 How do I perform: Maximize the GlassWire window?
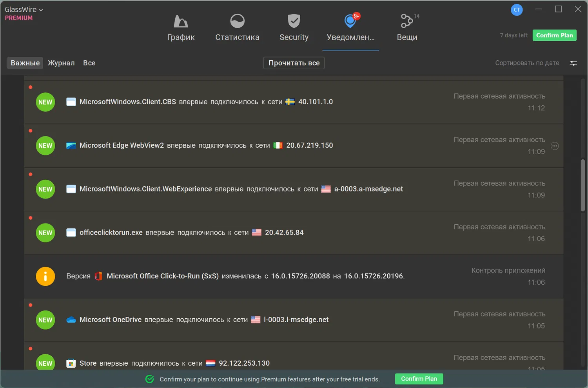[559, 9]
